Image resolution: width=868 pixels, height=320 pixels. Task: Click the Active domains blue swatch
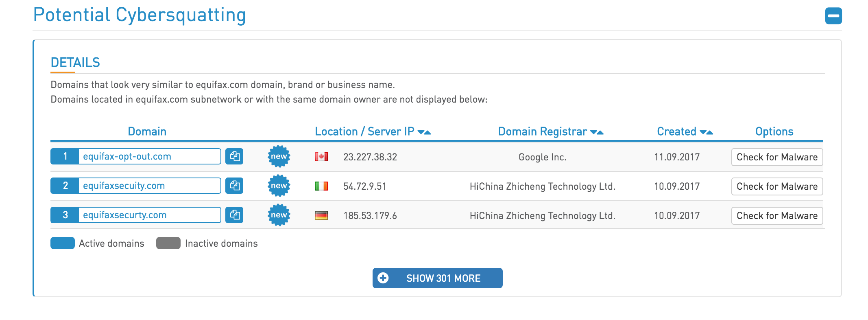coord(63,243)
